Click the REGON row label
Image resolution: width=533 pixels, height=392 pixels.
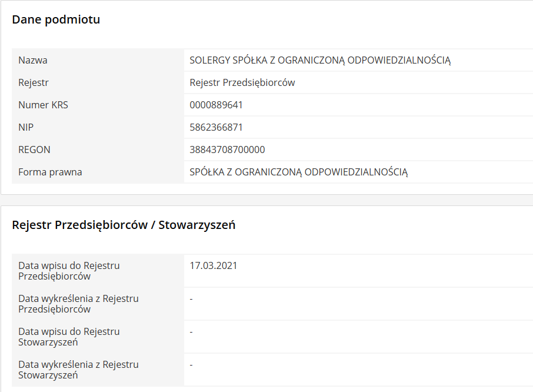click(x=34, y=150)
